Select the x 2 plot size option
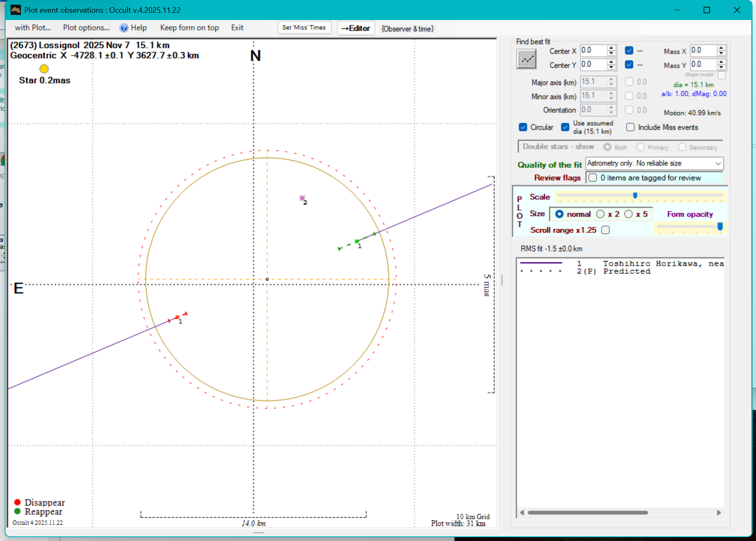This screenshot has width=756, height=541. 600,214
